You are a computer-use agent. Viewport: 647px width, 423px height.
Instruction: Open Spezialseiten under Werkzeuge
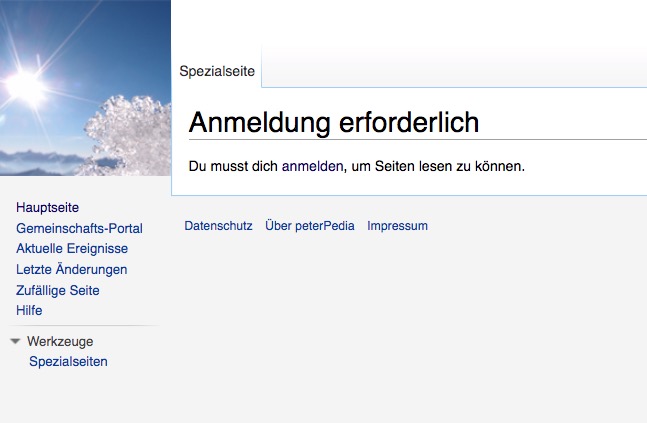point(68,361)
